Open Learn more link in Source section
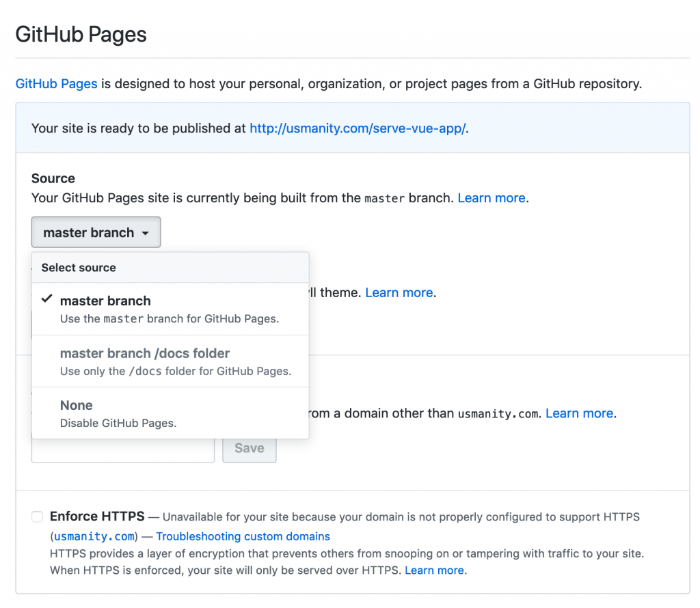This screenshot has height=608, width=700. tap(491, 198)
